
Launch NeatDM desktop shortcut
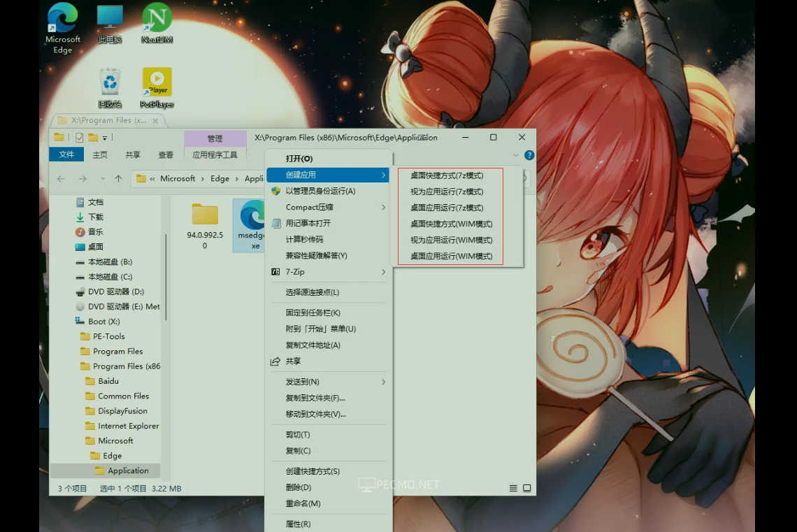[157, 23]
